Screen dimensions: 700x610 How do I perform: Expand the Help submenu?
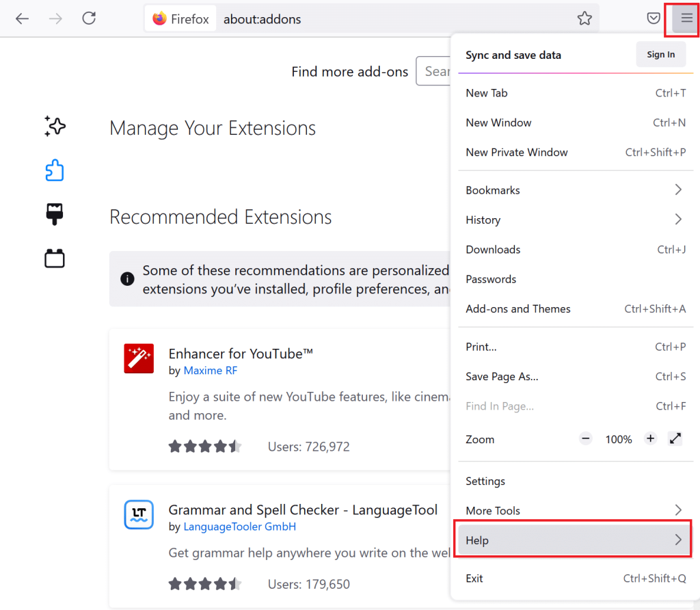coord(573,540)
